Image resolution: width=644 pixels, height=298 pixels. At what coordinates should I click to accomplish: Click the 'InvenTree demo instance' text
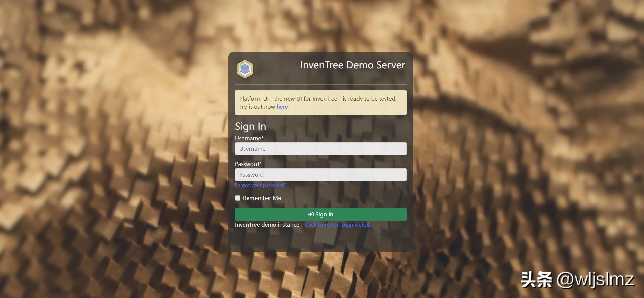coord(267,225)
